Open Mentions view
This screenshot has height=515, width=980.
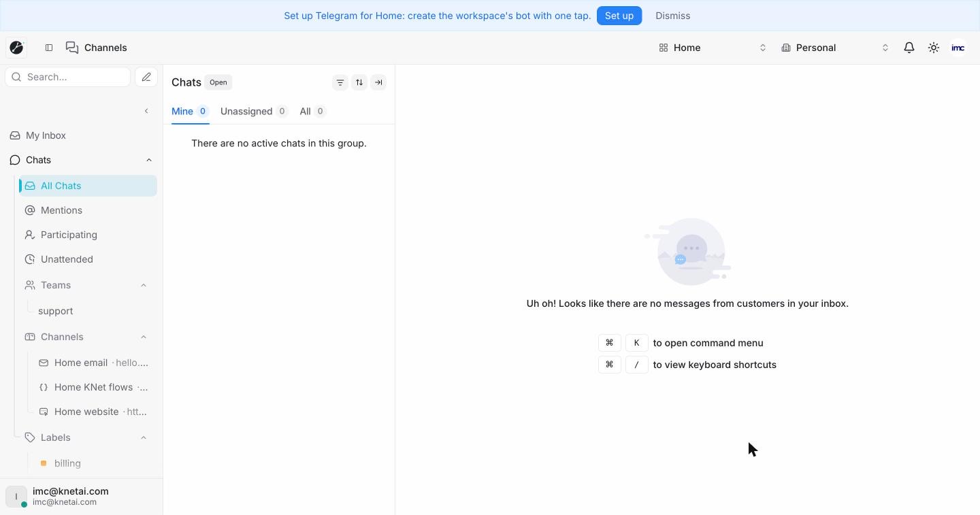pyautogui.click(x=88, y=210)
